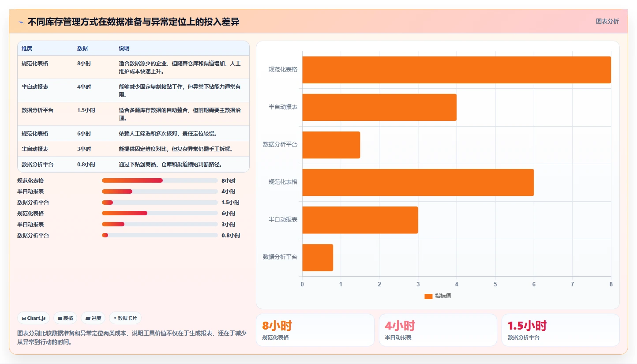637x364 pixels.
Task: Click the page title 不同库存管理方式在数据准备与异常定位上的投入差异
Action: 134,22
